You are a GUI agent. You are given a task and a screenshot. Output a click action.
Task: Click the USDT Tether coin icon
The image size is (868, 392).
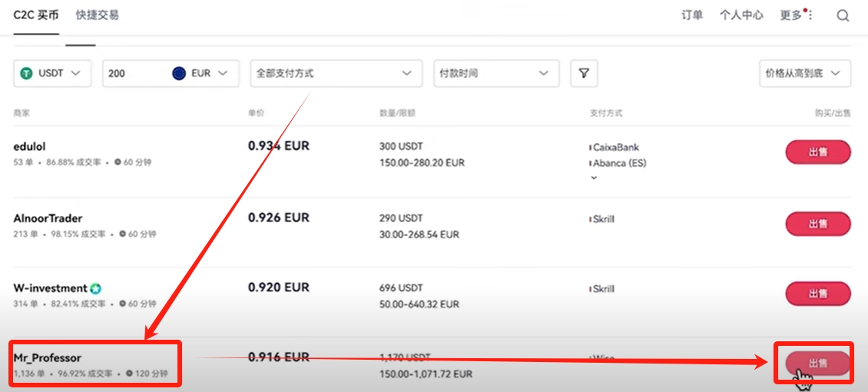pos(26,73)
